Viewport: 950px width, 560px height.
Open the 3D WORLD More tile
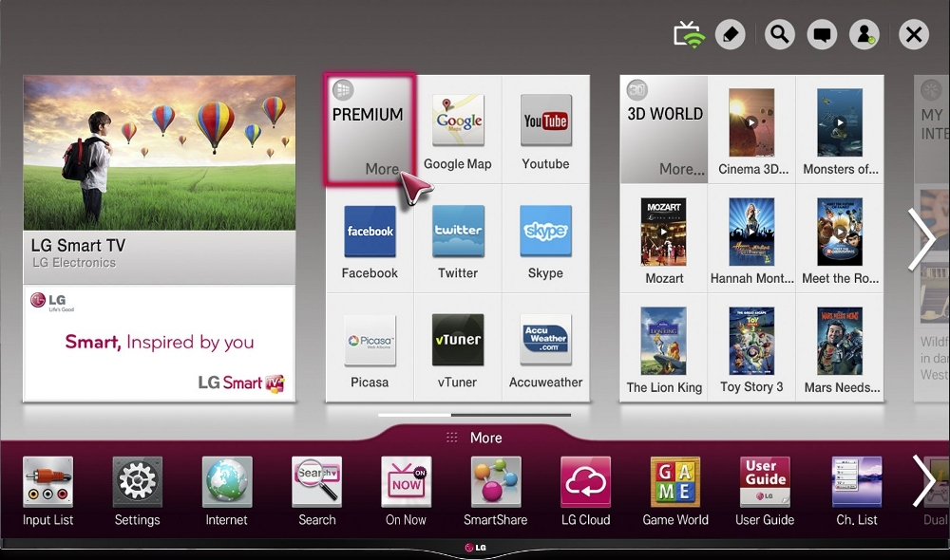tap(664, 129)
